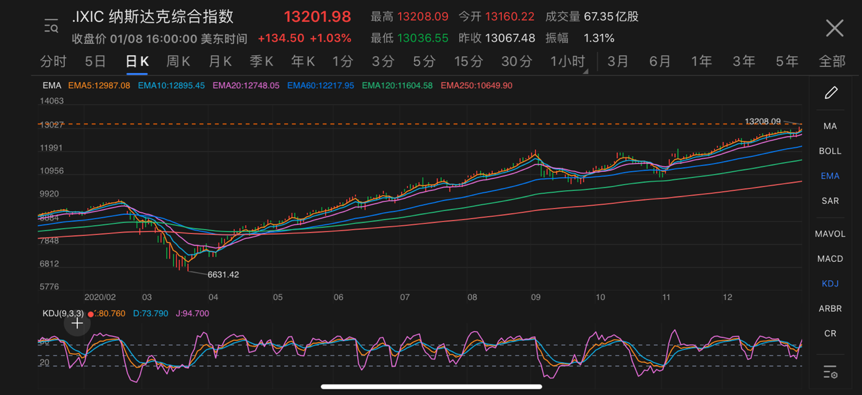The height and width of the screenshot is (395, 862).
Task: Close the chart with the X icon
Action: pyautogui.click(x=835, y=27)
